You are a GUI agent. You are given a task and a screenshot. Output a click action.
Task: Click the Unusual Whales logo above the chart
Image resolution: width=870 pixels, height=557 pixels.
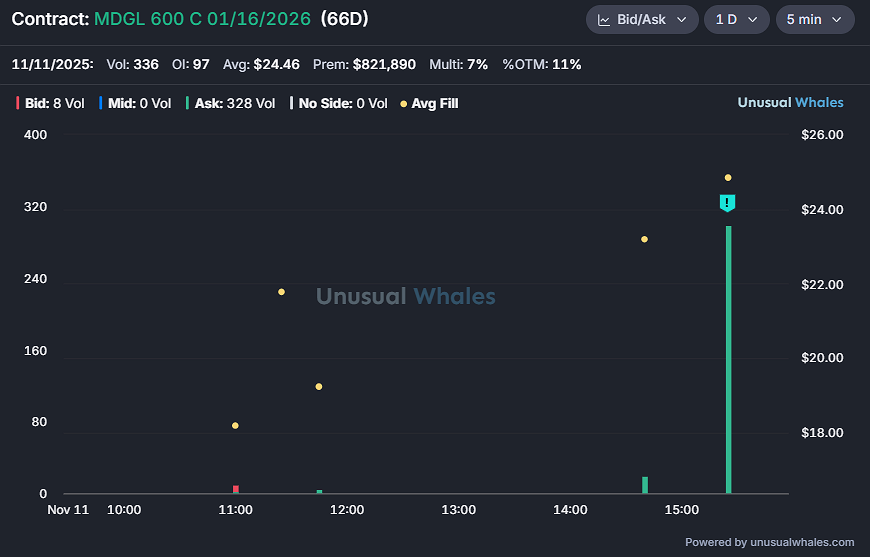tap(790, 103)
